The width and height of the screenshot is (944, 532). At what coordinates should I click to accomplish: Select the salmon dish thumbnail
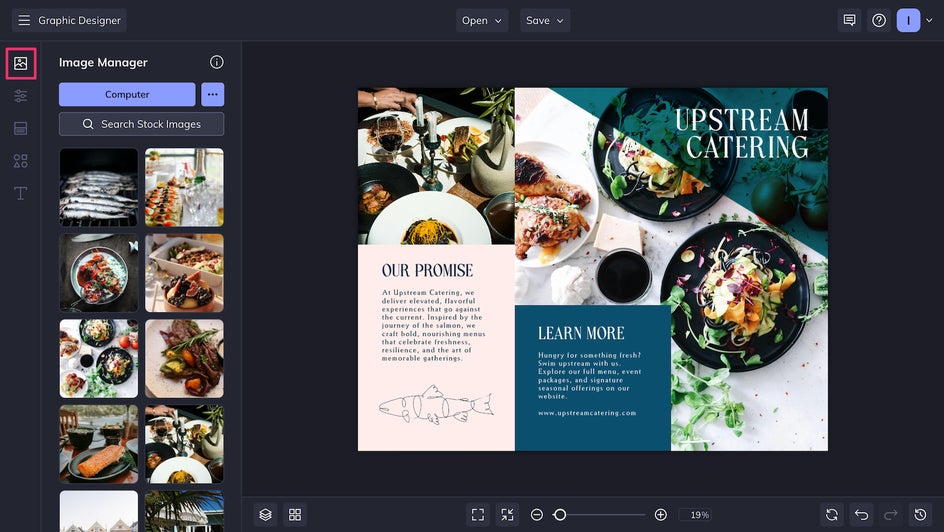99,444
